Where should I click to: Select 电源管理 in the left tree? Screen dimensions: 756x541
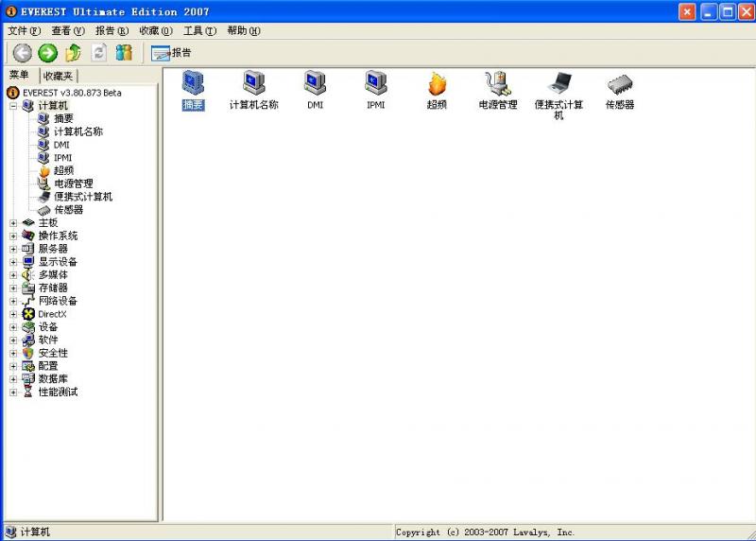[74, 183]
